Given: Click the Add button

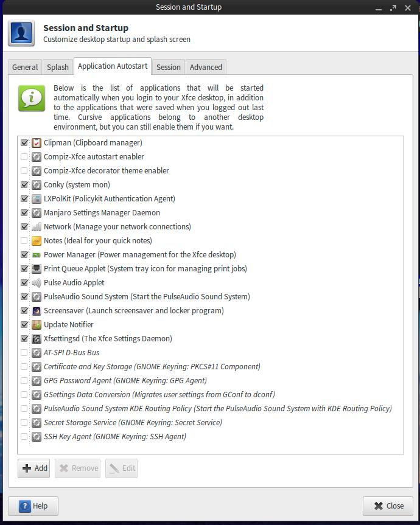Looking at the screenshot, I should pyautogui.click(x=34, y=468).
